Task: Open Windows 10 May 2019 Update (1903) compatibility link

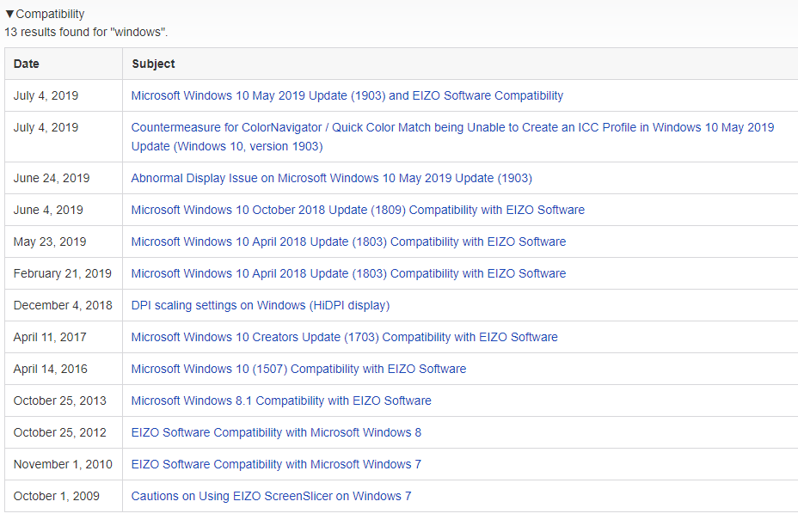Action: click(x=347, y=95)
